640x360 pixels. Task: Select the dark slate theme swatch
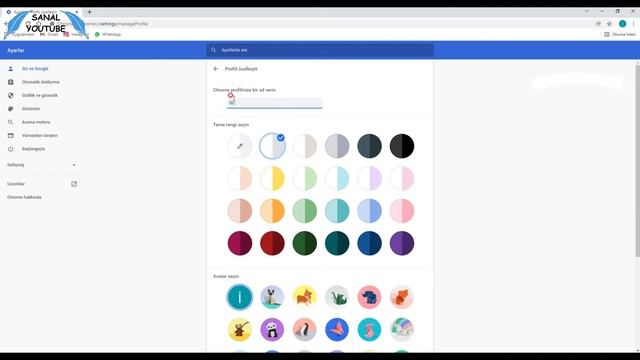tap(369, 146)
